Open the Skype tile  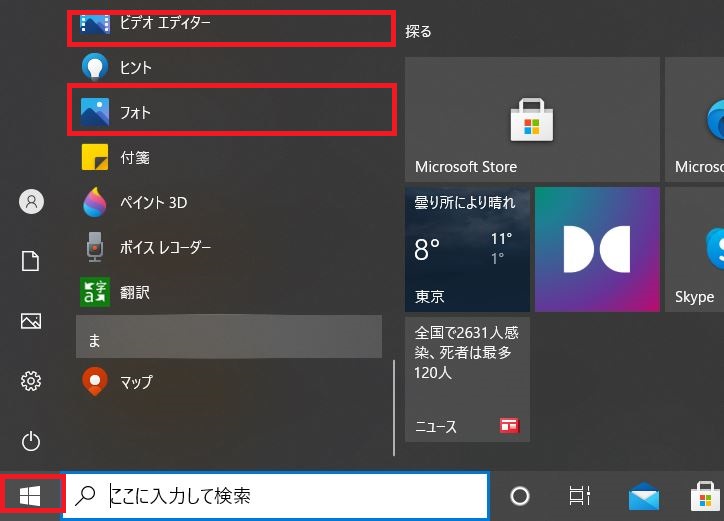[694, 249]
